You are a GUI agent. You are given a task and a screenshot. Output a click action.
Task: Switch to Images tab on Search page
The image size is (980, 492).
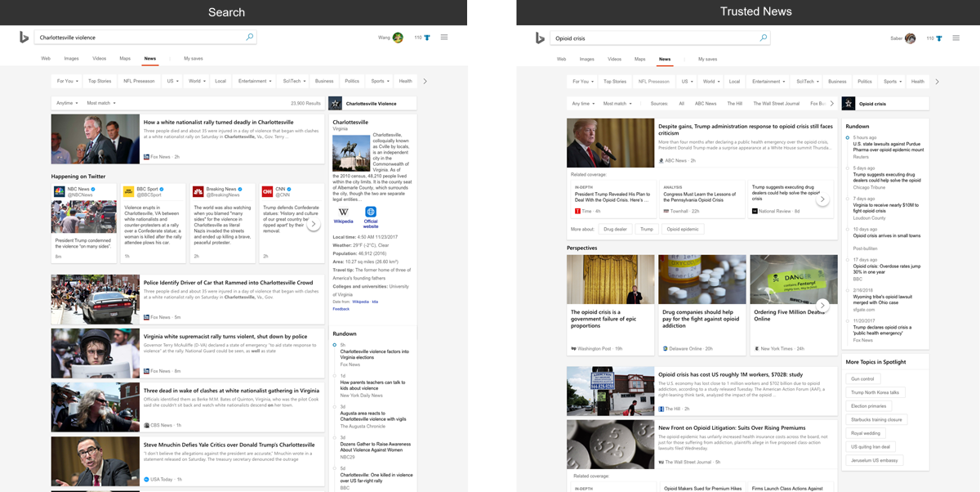click(72, 59)
